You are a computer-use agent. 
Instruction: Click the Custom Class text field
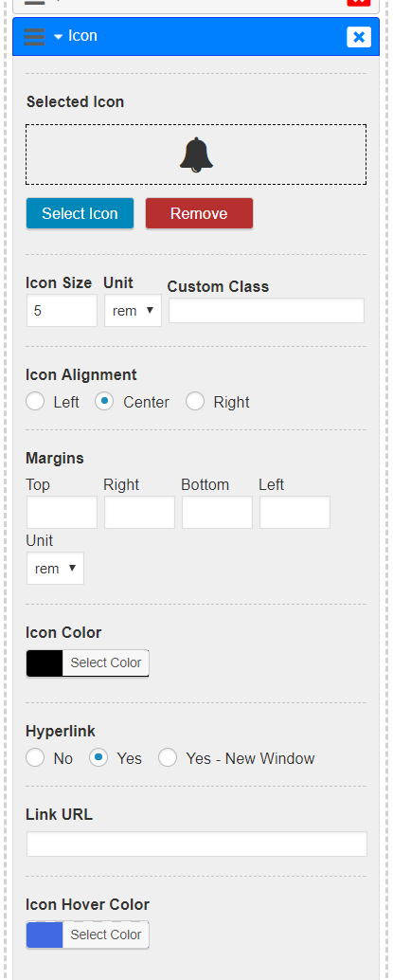pos(266,311)
